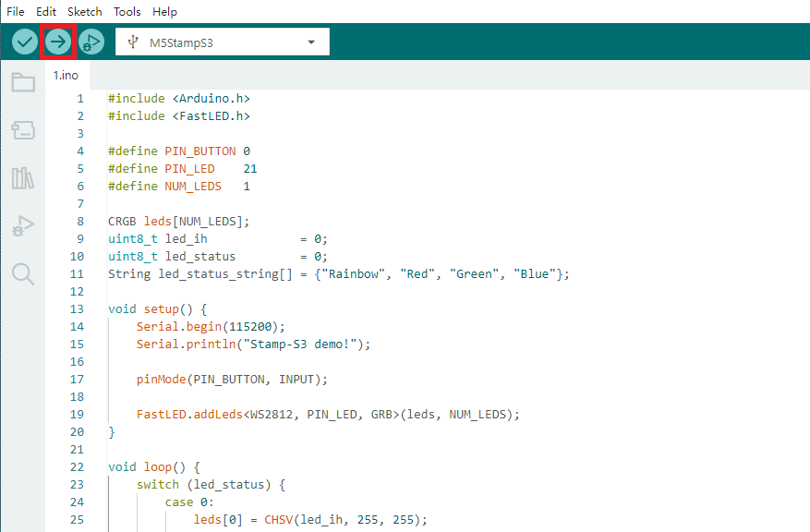Open the Library Manager books icon
The width and height of the screenshot is (810, 532).
tap(23, 178)
